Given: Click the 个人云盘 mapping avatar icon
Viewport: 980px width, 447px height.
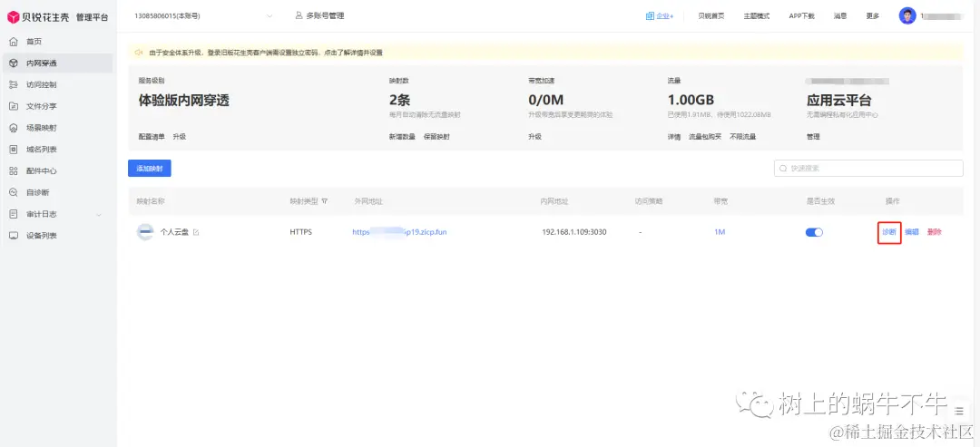Looking at the screenshot, I should coord(145,231).
